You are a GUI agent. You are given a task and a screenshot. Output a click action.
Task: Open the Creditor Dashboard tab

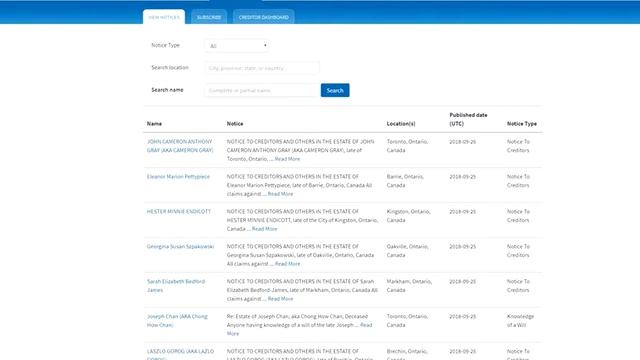pos(264,17)
